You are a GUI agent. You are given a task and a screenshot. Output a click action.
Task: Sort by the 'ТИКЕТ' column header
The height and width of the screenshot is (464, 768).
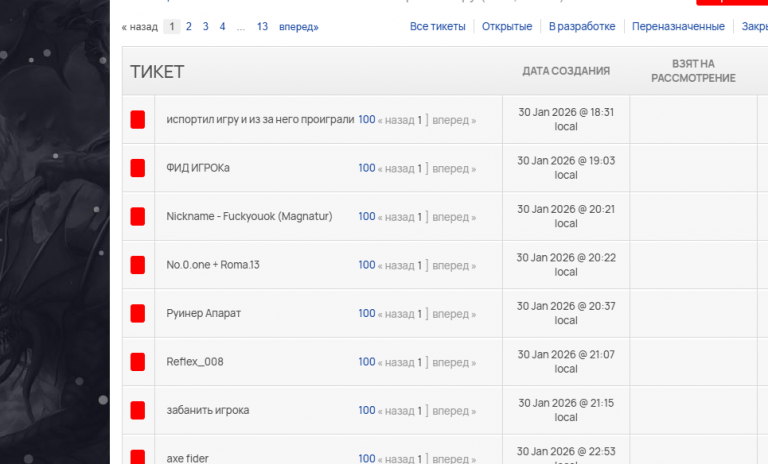tap(157, 72)
